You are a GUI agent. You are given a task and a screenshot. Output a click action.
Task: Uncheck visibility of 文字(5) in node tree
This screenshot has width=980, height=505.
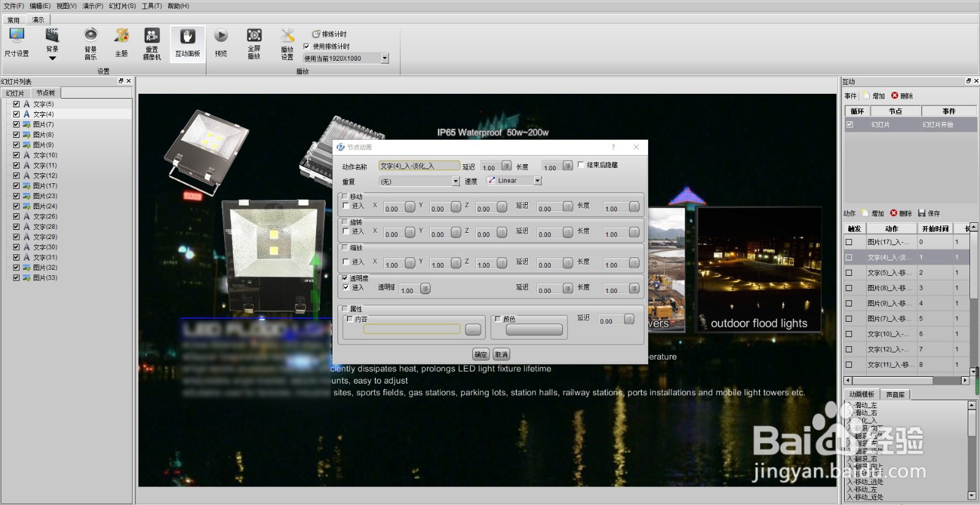coord(17,104)
